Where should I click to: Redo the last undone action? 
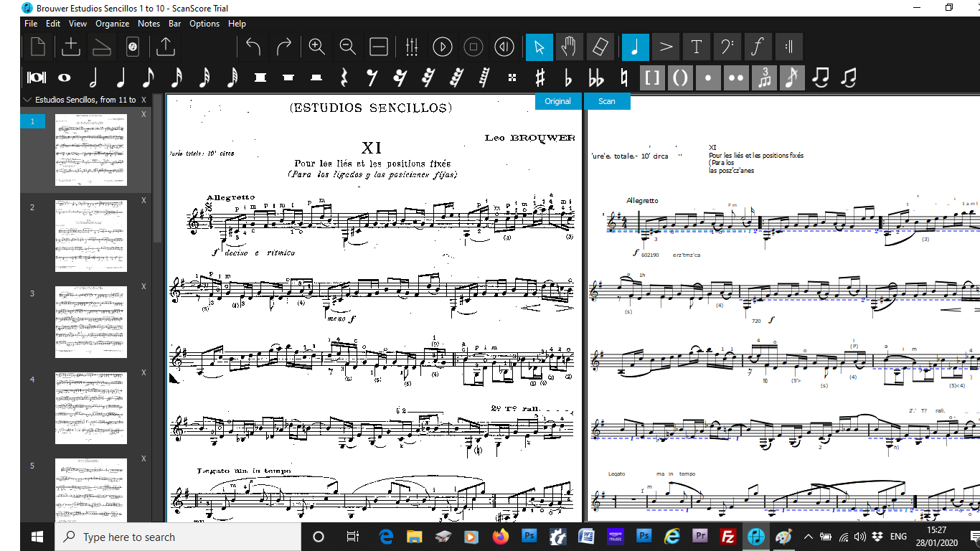click(283, 47)
